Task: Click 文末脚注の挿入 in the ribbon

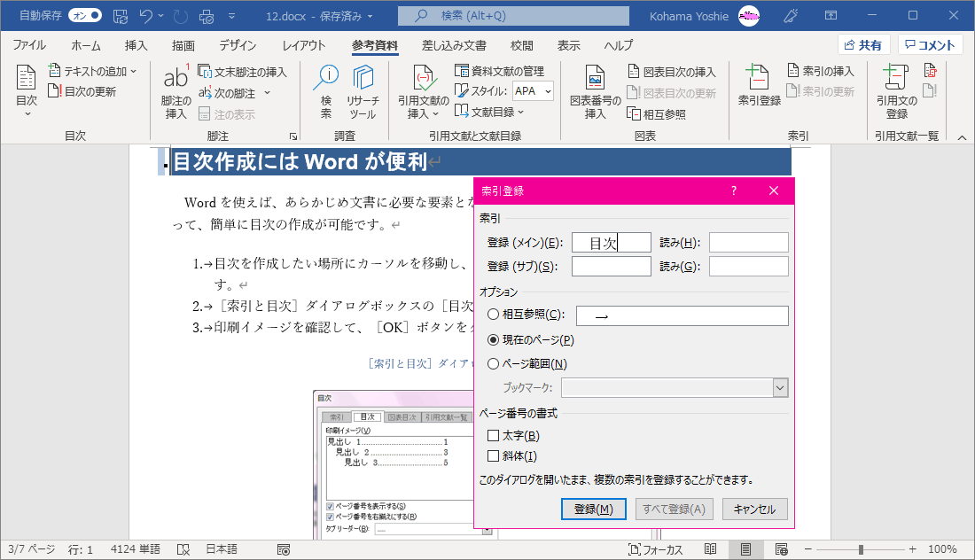Action: coord(243,72)
